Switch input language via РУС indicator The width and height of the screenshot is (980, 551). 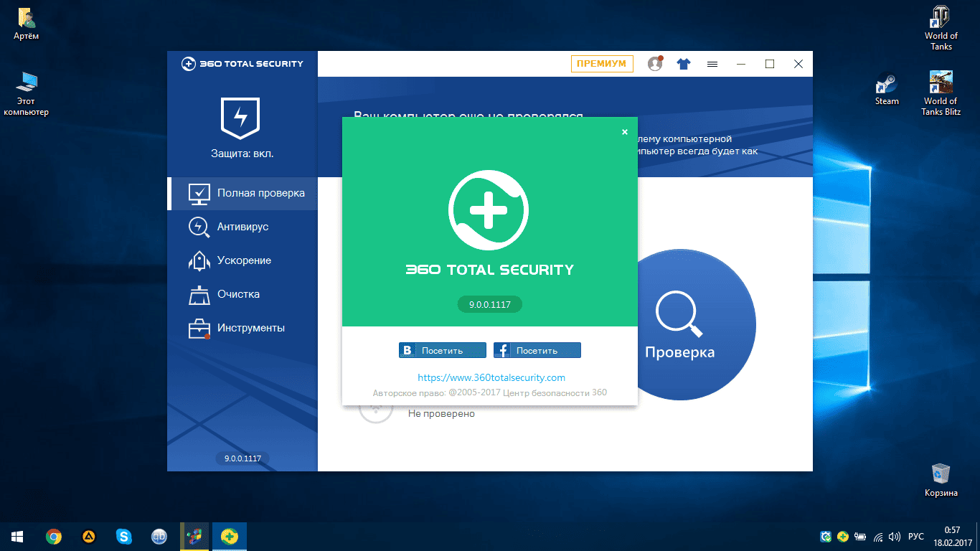tap(916, 536)
